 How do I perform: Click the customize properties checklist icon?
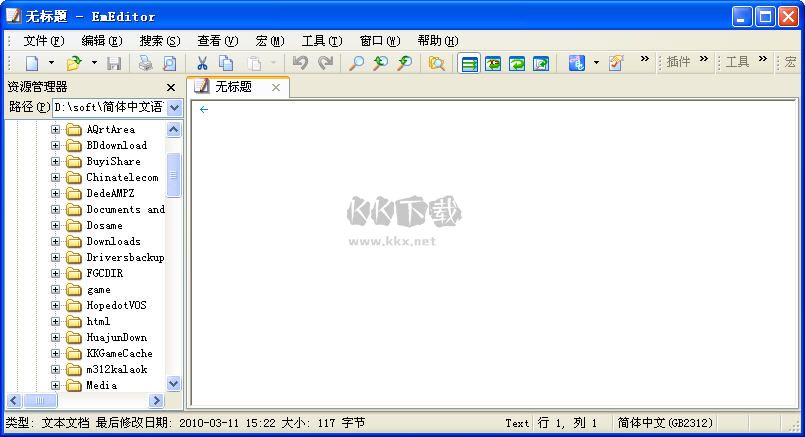click(x=616, y=63)
